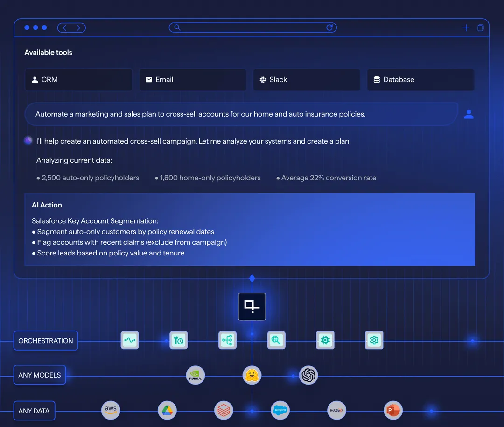The width and height of the screenshot is (504, 427).
Task: Click the browser forward arrow
Action: [78, 28]
